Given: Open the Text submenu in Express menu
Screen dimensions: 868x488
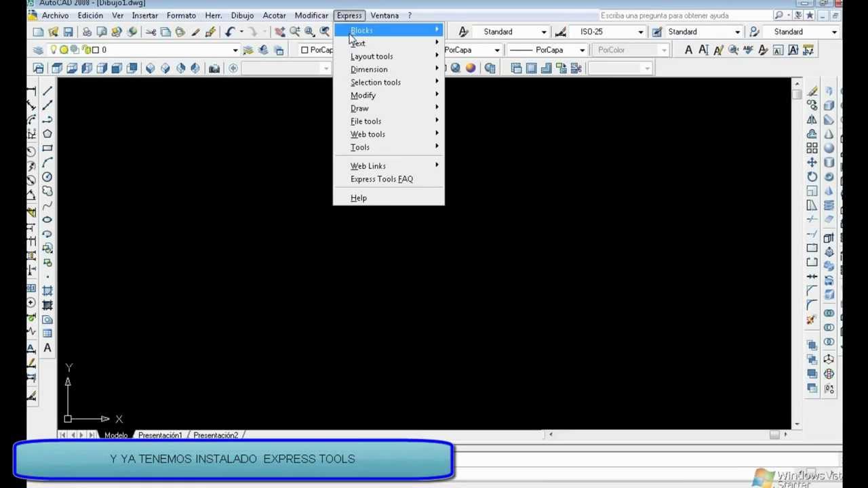Looking at the screenshot, I should (x=389, y=43).
